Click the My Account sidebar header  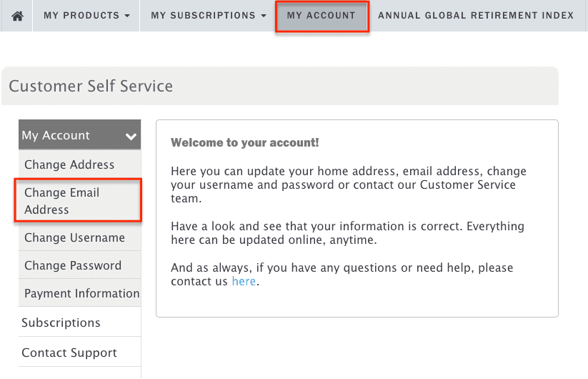pos(80,134)
